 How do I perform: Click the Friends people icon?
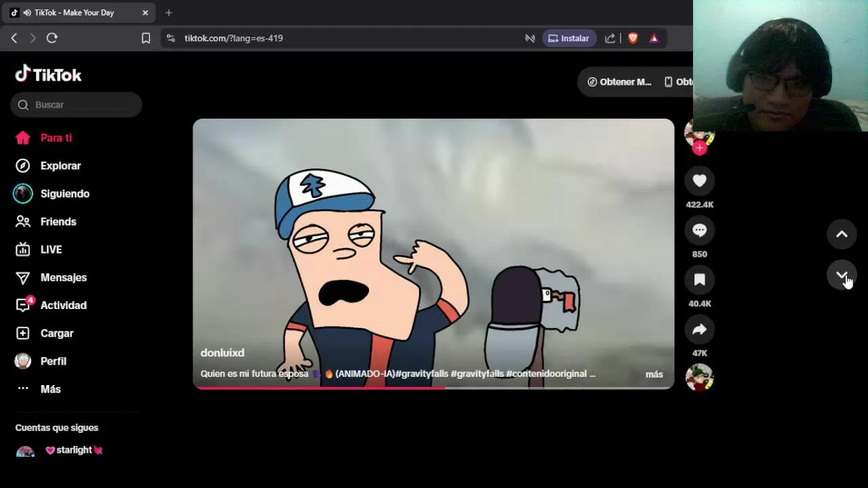[x=23, y=222]
